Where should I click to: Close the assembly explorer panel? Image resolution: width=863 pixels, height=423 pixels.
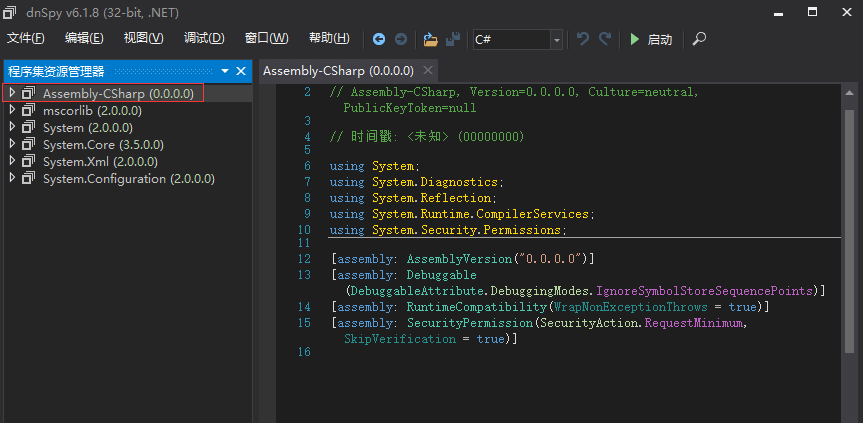241,71
